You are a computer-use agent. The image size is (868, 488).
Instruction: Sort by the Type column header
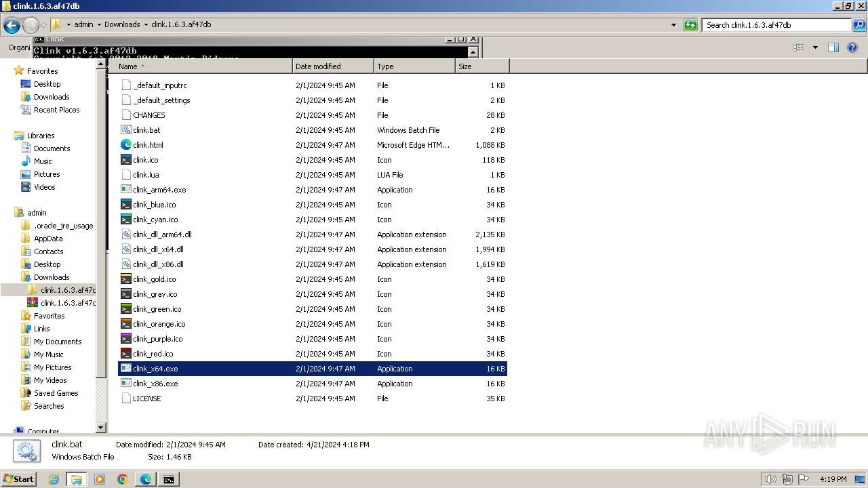(x=414, y=66)
